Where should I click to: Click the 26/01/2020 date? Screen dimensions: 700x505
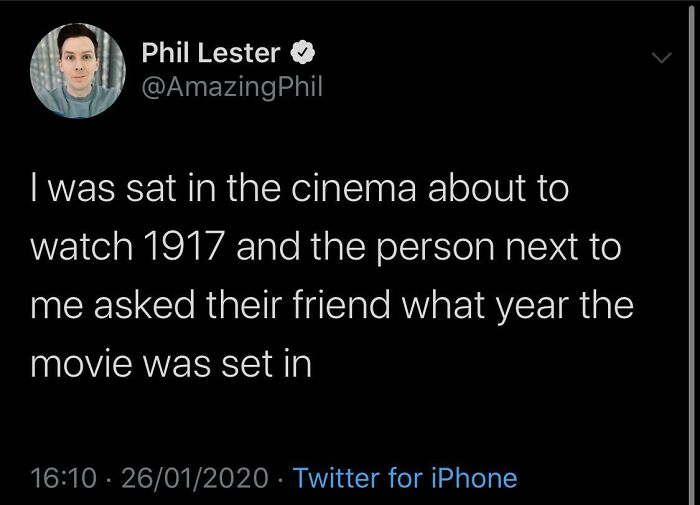(x=197, y=478)
